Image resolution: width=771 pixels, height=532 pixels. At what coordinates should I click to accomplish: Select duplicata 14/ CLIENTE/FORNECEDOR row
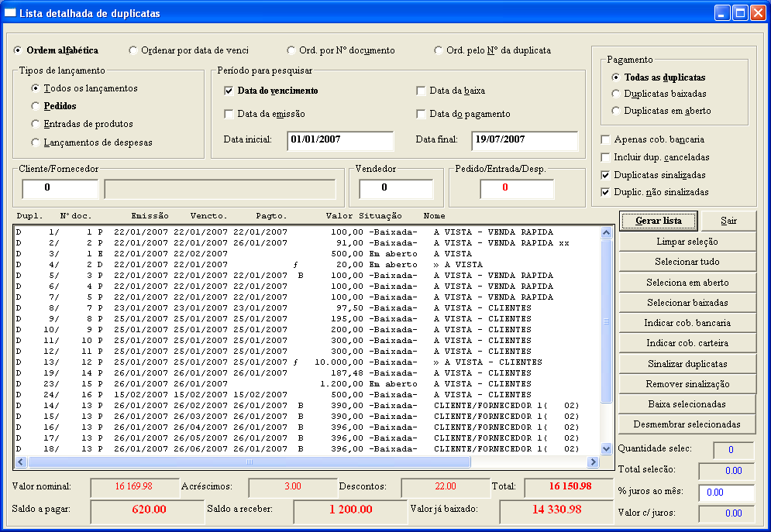click(x=308, y=405)
